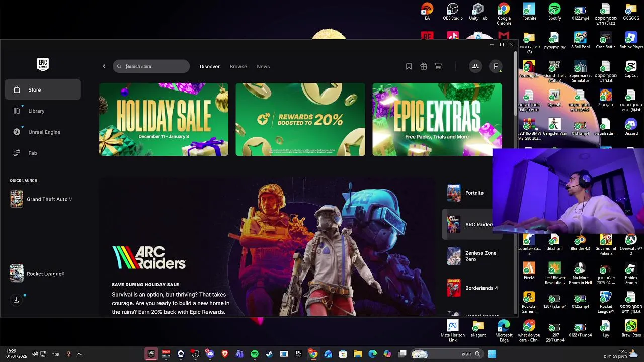
Task: Open Unity Hub desktop shortcut
Action: point(478,12)
